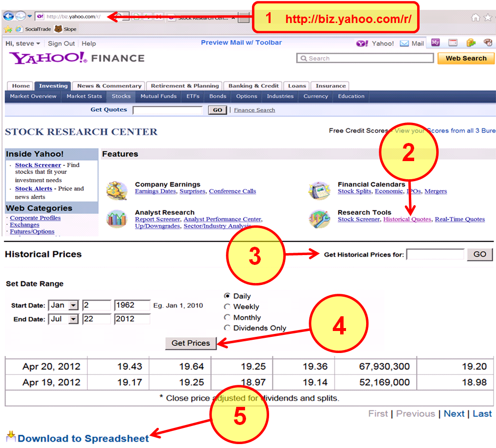Open the End Date month dropdown

coord(74,319)
